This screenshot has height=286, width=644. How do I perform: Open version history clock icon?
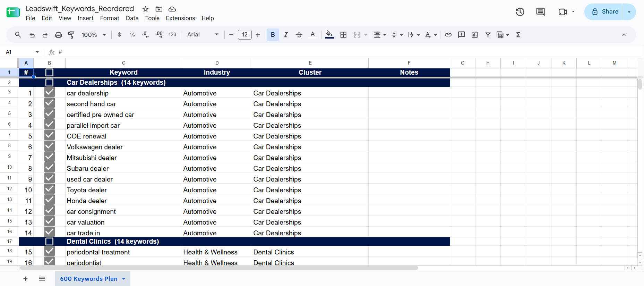(520, 12)
